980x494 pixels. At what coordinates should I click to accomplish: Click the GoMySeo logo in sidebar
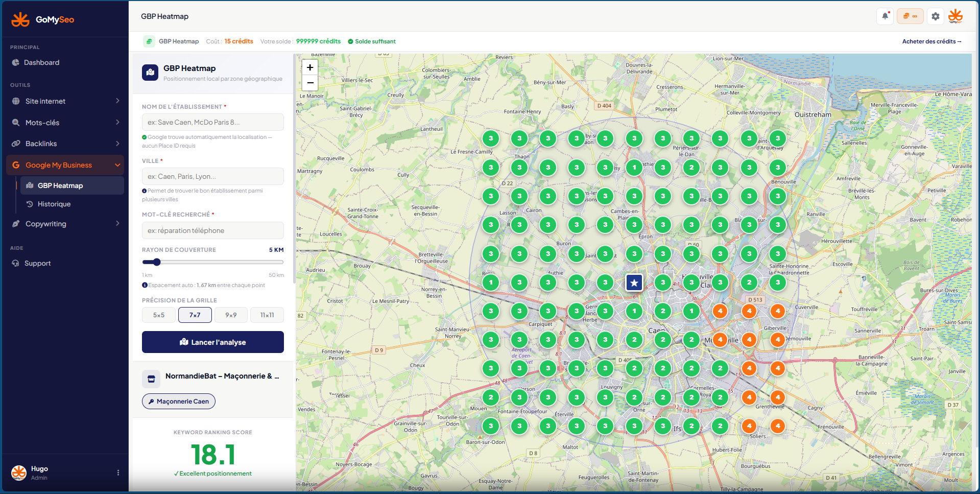[x=43, y=19]
